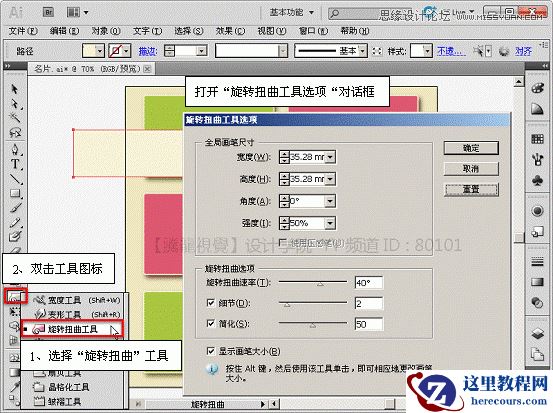Expand the 基本功能 workspace switcher
This screenshot has width=553, height=413.
point(292,13)
